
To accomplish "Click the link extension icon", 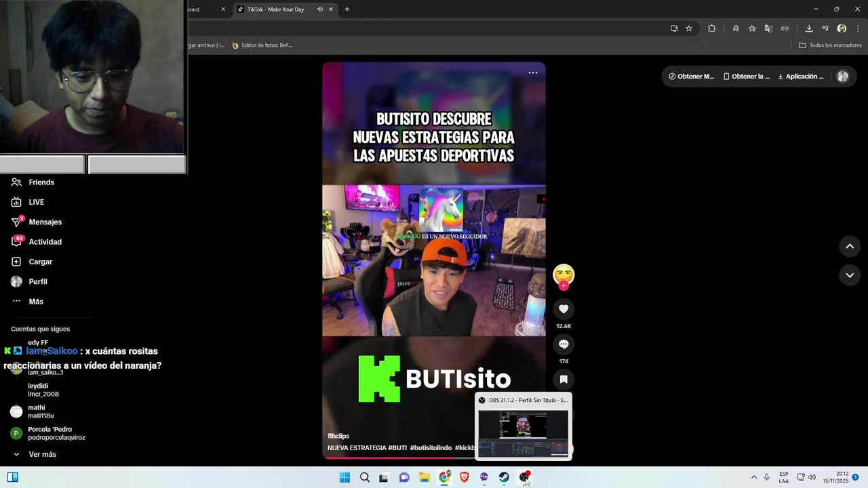I will [x=785, y=28].
